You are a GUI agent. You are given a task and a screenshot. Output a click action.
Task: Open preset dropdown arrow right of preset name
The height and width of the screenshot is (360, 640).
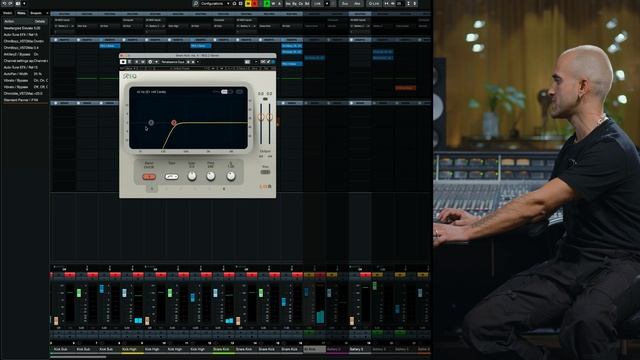point(198,62)
